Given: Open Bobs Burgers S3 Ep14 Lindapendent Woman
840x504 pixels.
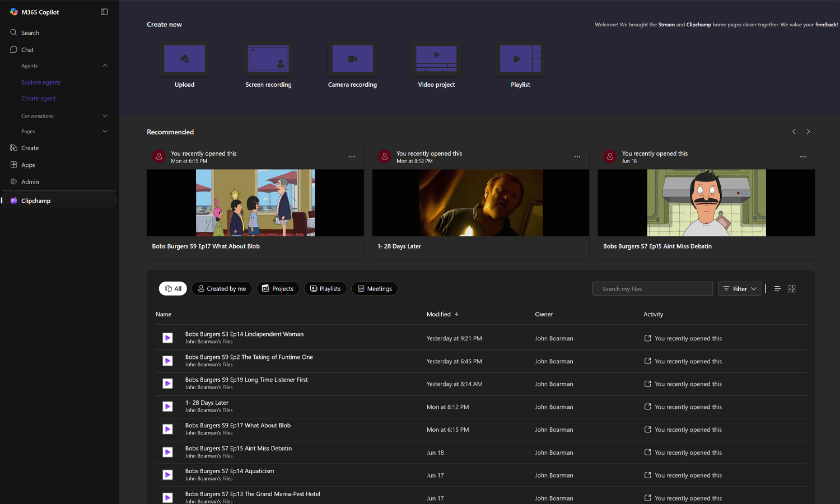Looking at the screenshot, I should [244, 334].
